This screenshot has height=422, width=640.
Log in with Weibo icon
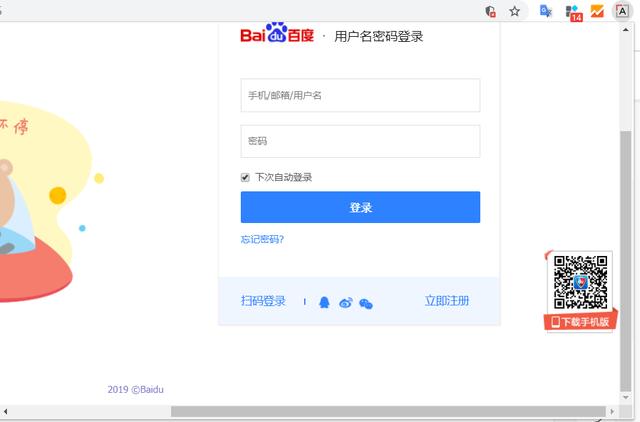(346, 303)
